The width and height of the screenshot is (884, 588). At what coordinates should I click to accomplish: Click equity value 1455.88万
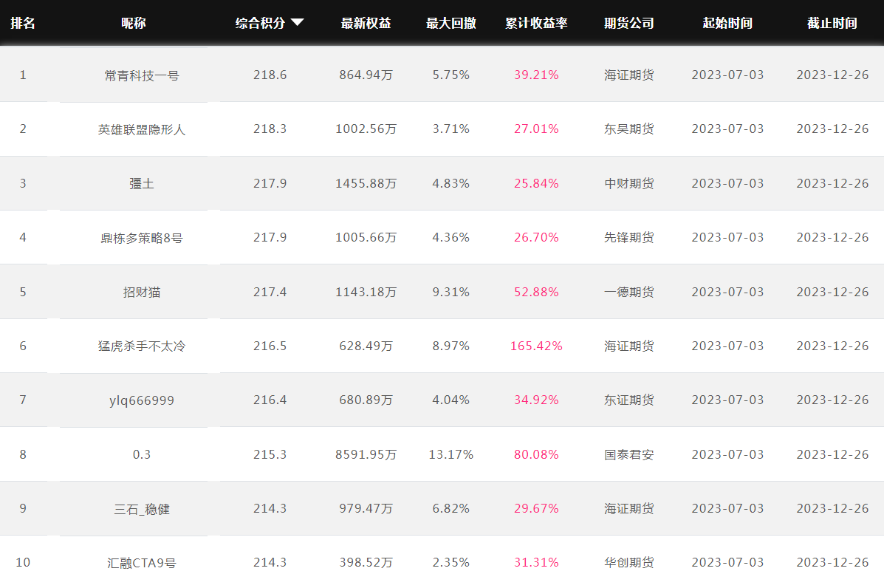click(366, 184)
